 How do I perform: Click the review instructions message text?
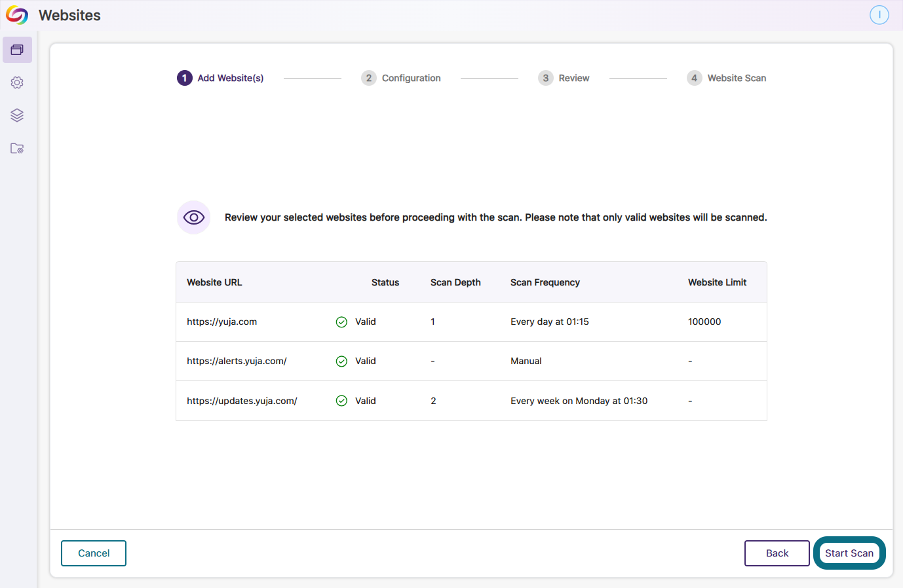click(x=495, y=217)
